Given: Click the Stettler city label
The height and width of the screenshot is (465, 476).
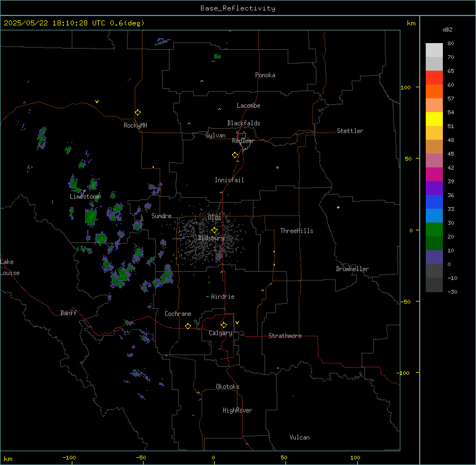Looking at the screenshot, I should (350, 131).
